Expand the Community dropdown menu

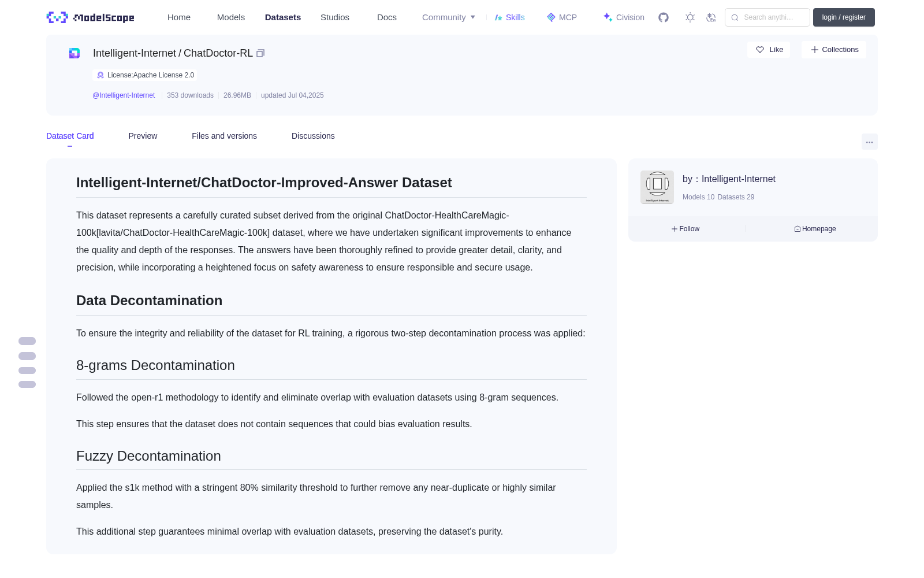pyautogui.click(x=449, y=17)
